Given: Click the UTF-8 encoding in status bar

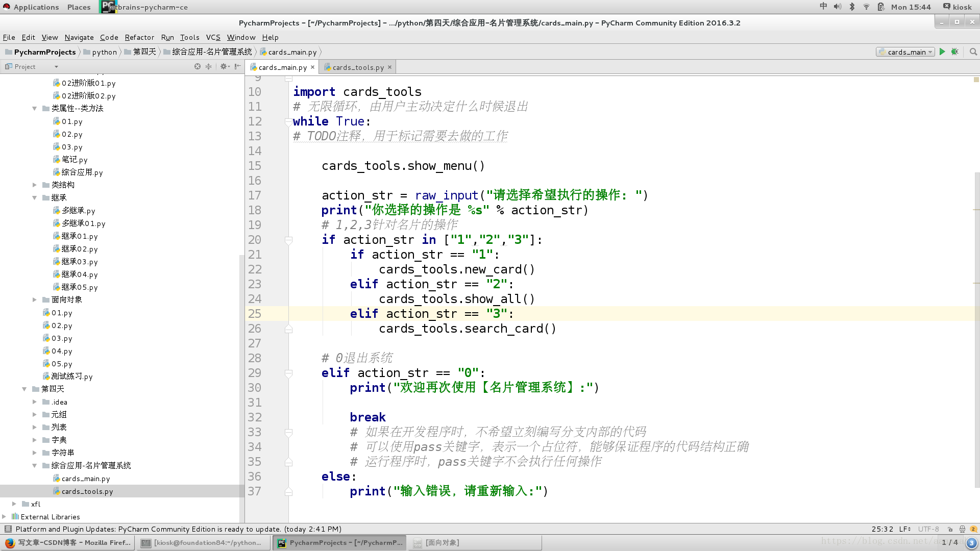Looking at the screenshot, I should 928,529.
